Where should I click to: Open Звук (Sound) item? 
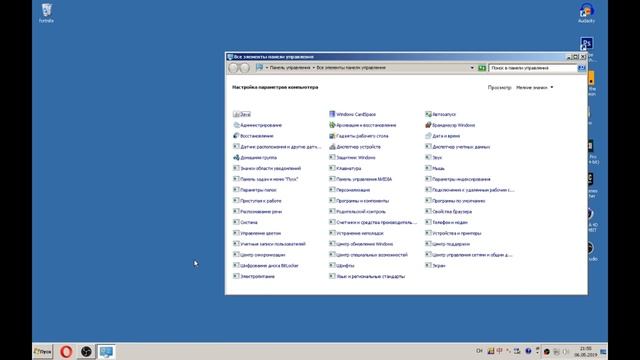434,158
